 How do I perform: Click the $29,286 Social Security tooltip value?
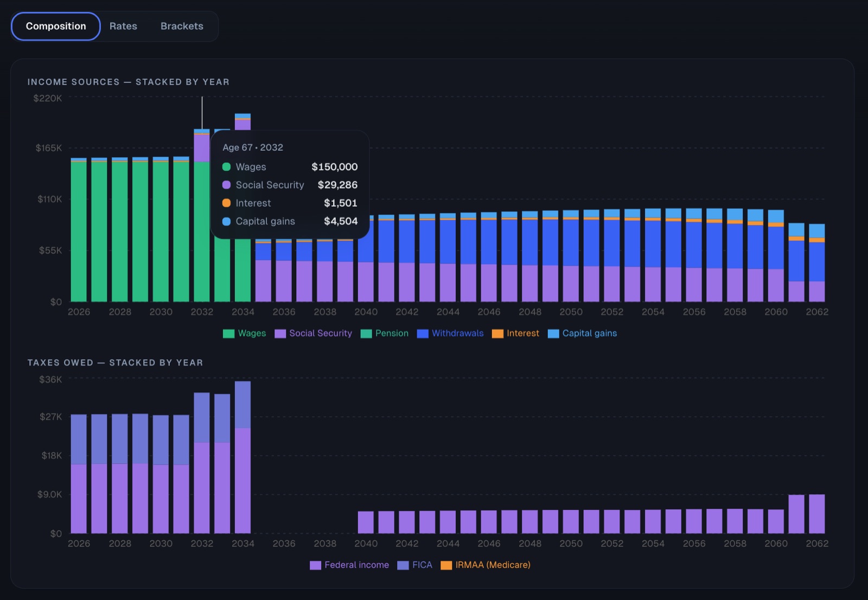click(x=337, y=185)
